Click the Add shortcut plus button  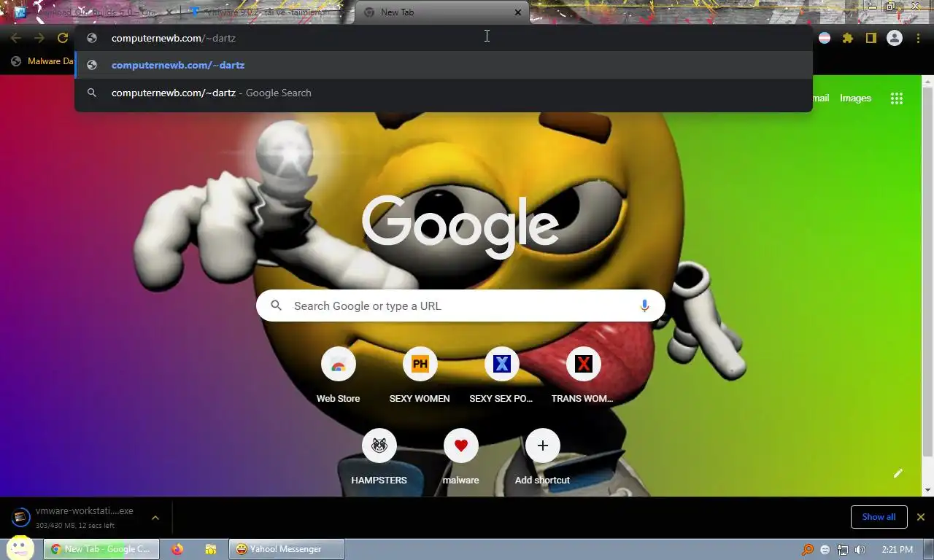click(x=542, y=446)
